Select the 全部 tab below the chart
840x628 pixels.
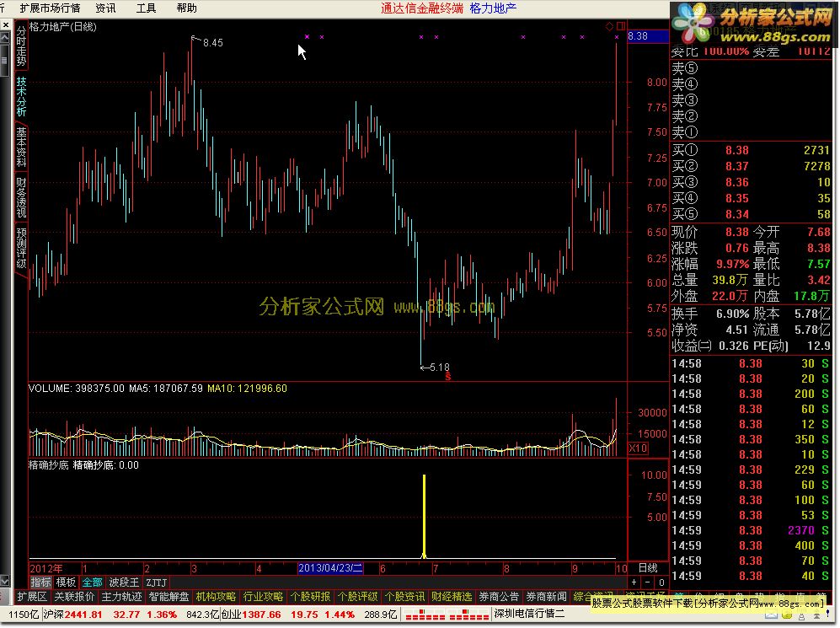click(x=92, y=582)
